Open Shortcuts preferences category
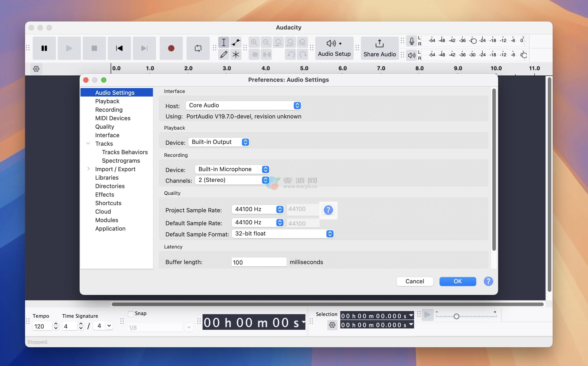Viewport: 588px width, 366px height. tap(108, 203)
